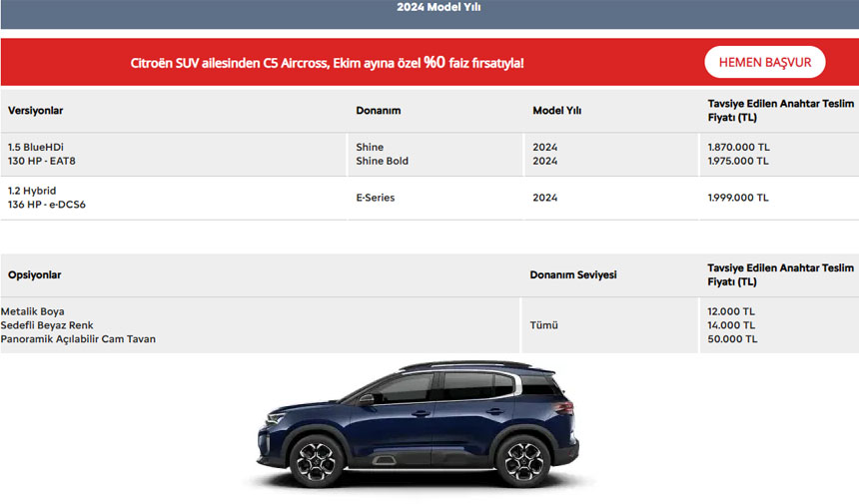This screenshot has height=504, width=859.
Task: Click the Donanım Seviyesi header
Action: pos(572,274)
